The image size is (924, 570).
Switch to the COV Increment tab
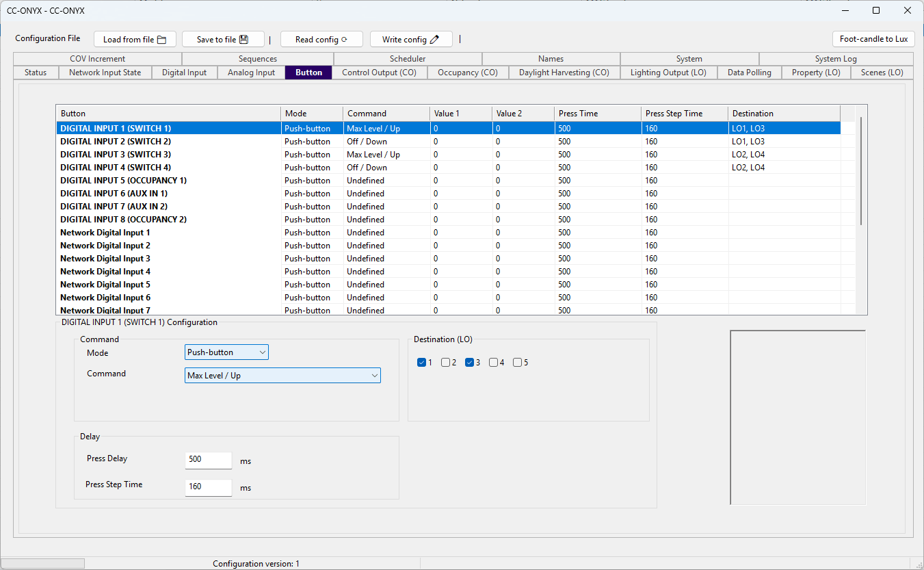point(97,59)
